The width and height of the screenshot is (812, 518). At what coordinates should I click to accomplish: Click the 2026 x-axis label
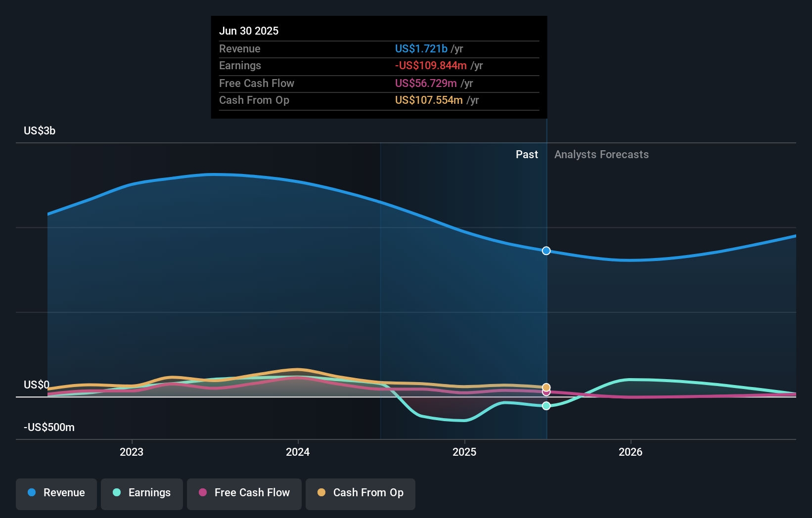631,452
